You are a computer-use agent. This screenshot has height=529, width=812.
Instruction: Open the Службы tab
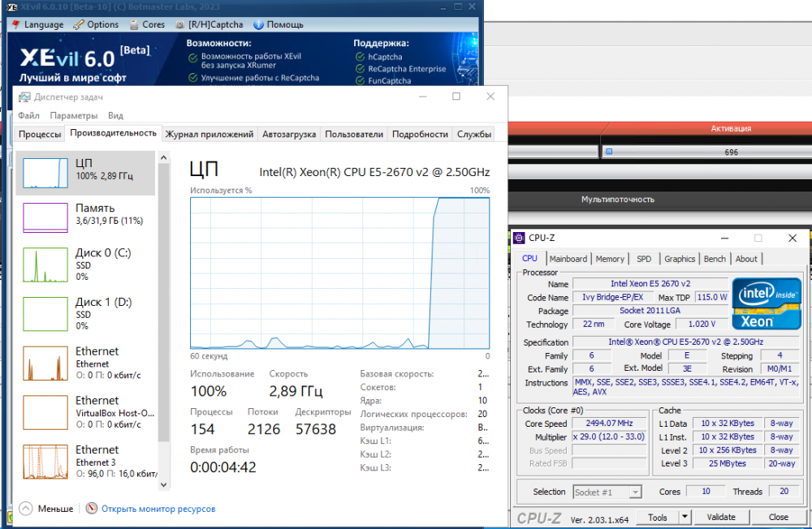point(474,134)
